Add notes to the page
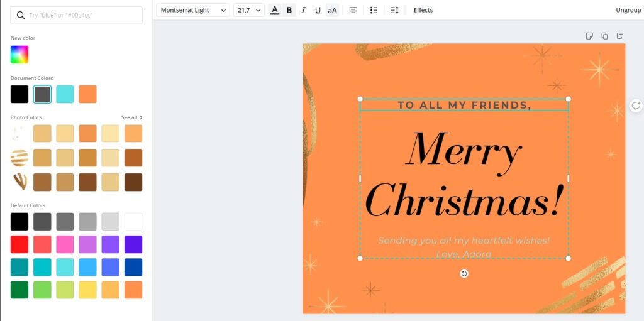Viewport: 644px width, 321px height. (x=589, y=36)
